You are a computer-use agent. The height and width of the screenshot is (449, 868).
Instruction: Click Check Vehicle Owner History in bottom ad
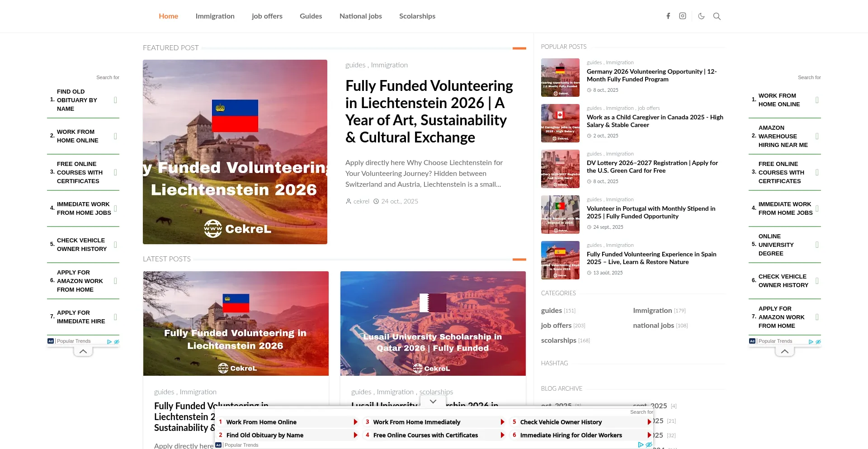coord(561,422)
